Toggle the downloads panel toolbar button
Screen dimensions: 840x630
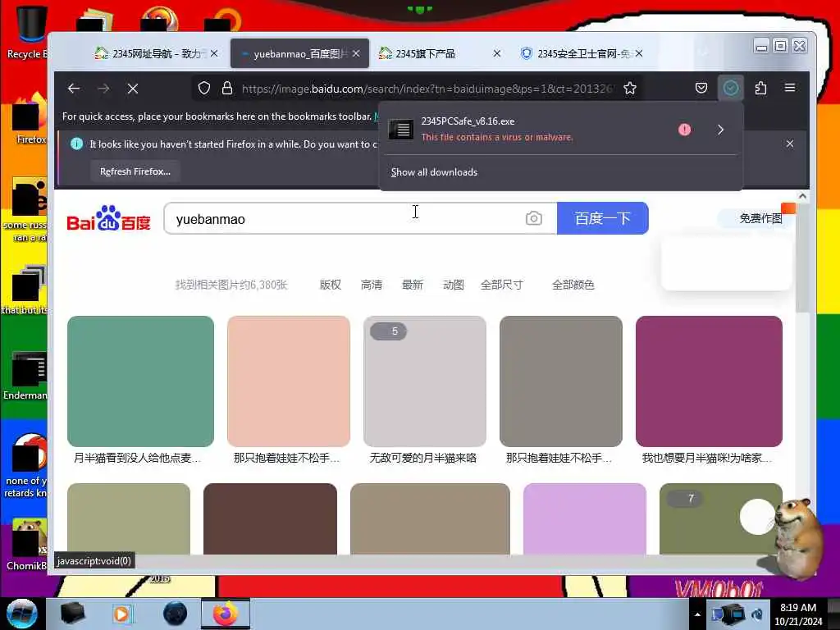tap(731, 89)
